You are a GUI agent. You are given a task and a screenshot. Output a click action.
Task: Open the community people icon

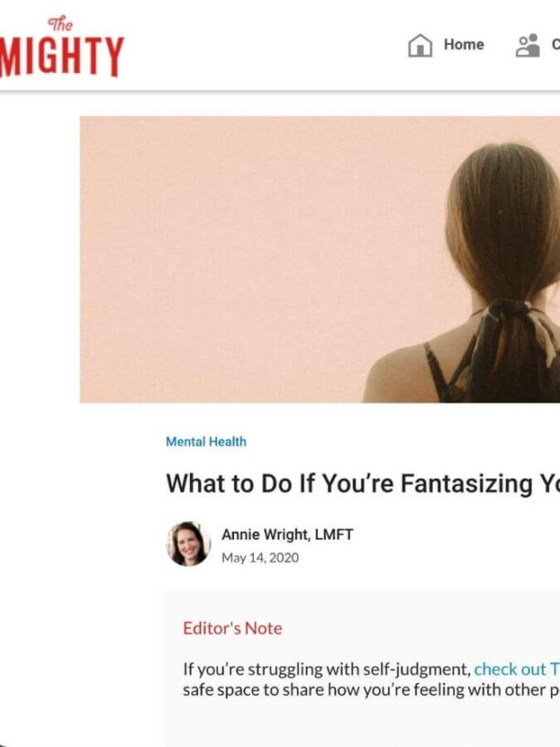click(528, 45)
